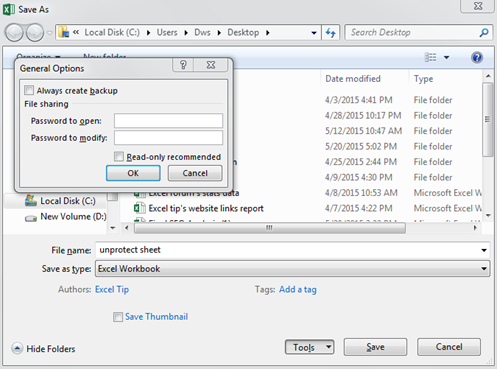This screenshot has height=369, width=497.
Task: Expand the Tools dropdown button
Action: point(309,347)
